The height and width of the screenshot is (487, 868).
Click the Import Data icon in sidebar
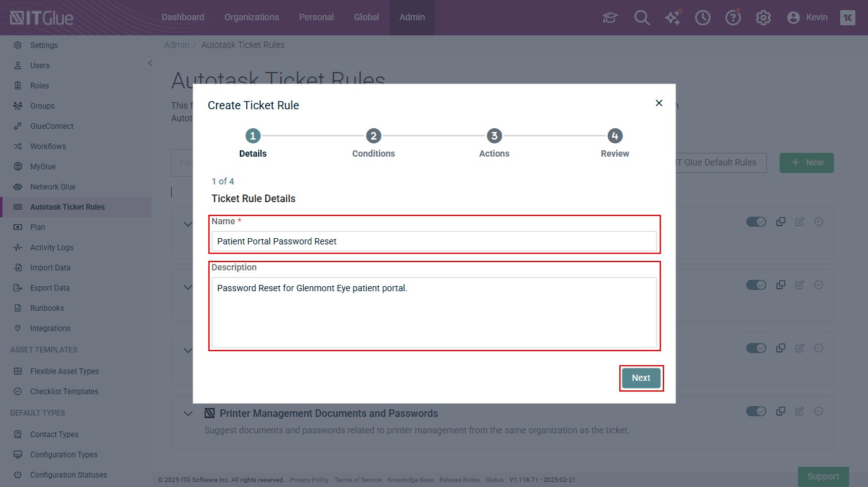click(18, 268)
